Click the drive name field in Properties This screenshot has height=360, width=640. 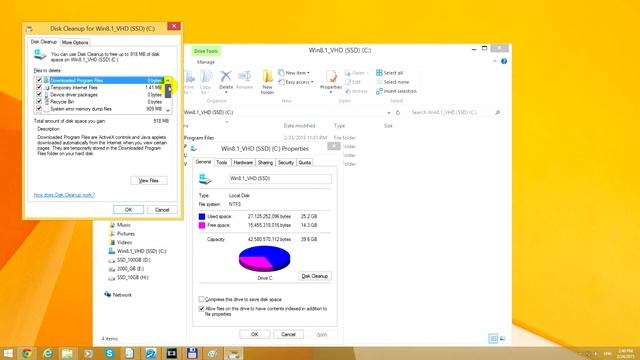click(280, 178)
